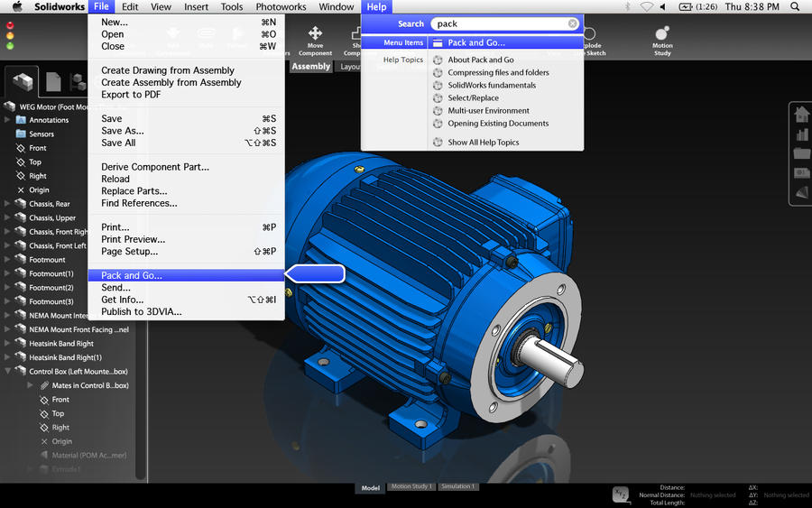Click the home icon in the right task pane
This screenshot has width=812, height=508.
point(801,114)
